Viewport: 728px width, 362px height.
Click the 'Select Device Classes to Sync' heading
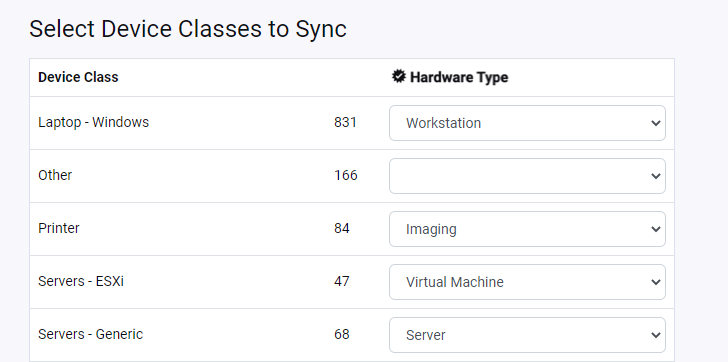point(188,29)
